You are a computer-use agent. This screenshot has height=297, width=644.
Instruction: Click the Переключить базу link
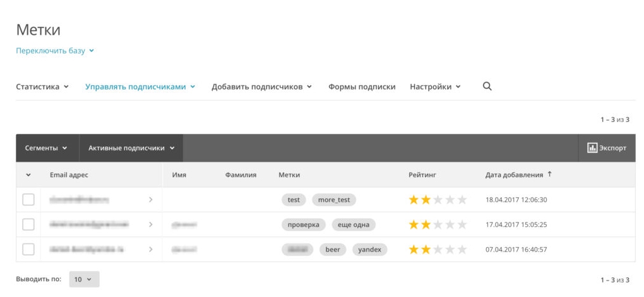[x=54, y=51]
